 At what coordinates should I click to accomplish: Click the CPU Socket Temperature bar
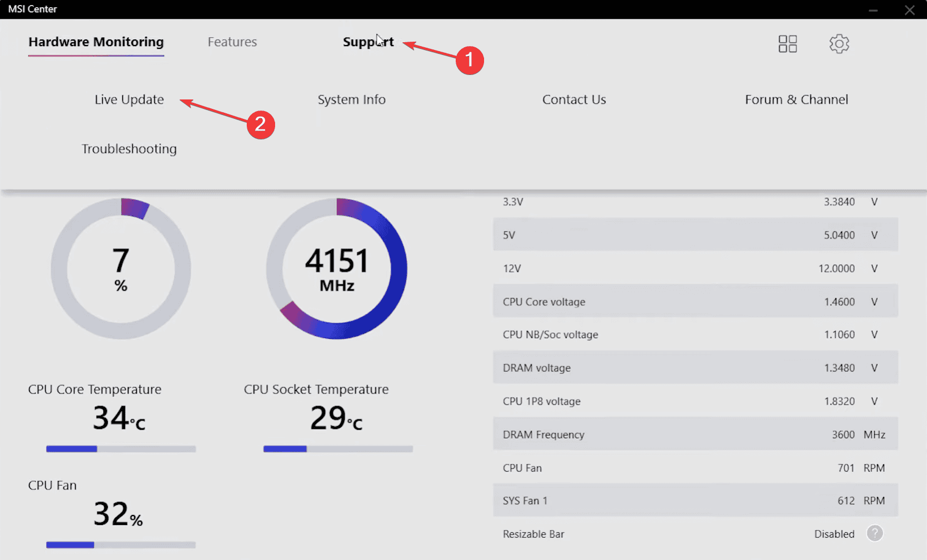[x=338, y=449]
